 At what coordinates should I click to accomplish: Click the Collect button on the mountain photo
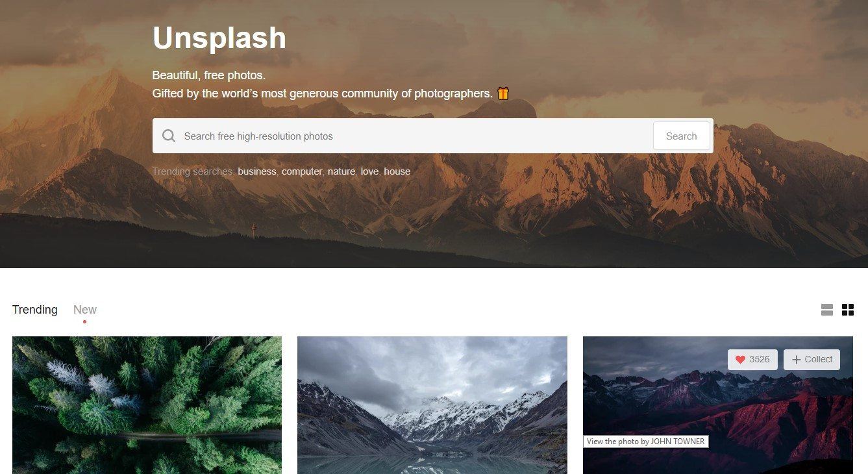tap(812, 360)
